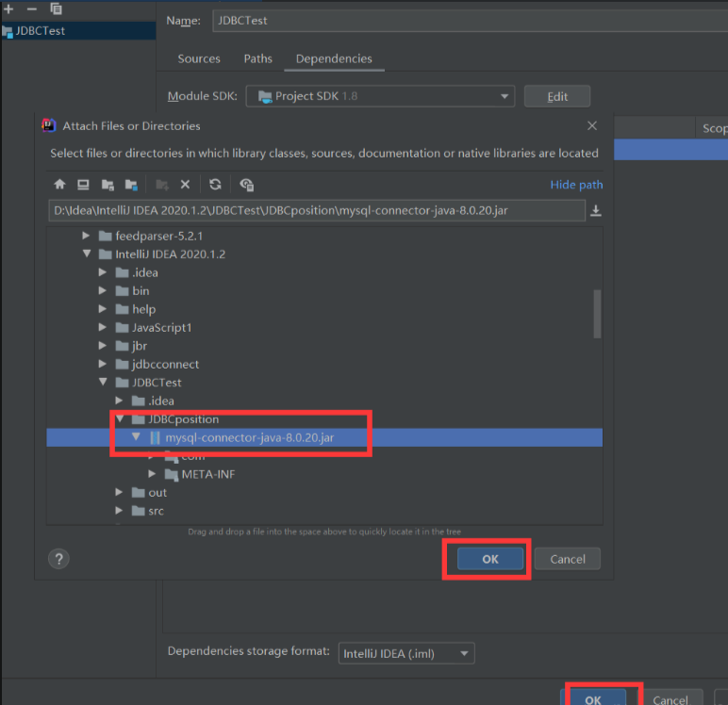Click the Add module plus icon
Image resolution: width=728 pixels, height=705 pixels.
[8, 8]
